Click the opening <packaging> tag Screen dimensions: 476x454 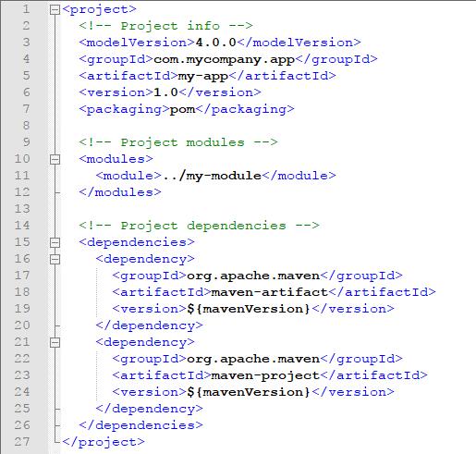pyautogui.click(x=125, y=110)
